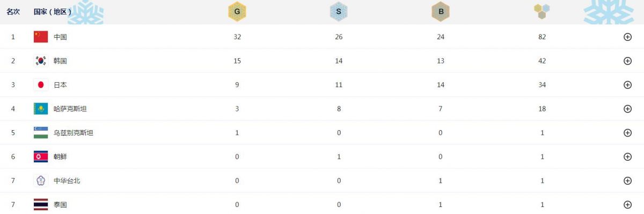The height and width of the screenshot is (214, 644).
Task: Click the bronze medal B hexagon icon
Action: coord(440,11)
